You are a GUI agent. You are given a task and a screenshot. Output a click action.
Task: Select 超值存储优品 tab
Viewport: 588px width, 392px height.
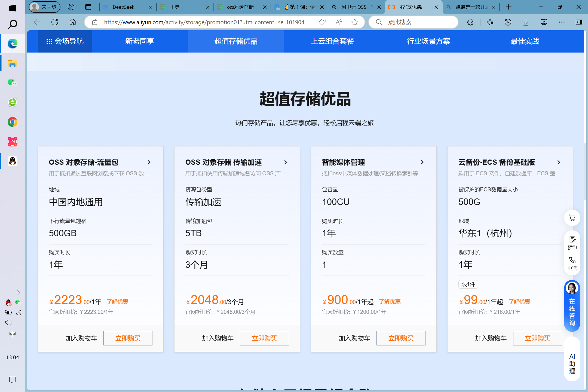[x=236, y=41]
